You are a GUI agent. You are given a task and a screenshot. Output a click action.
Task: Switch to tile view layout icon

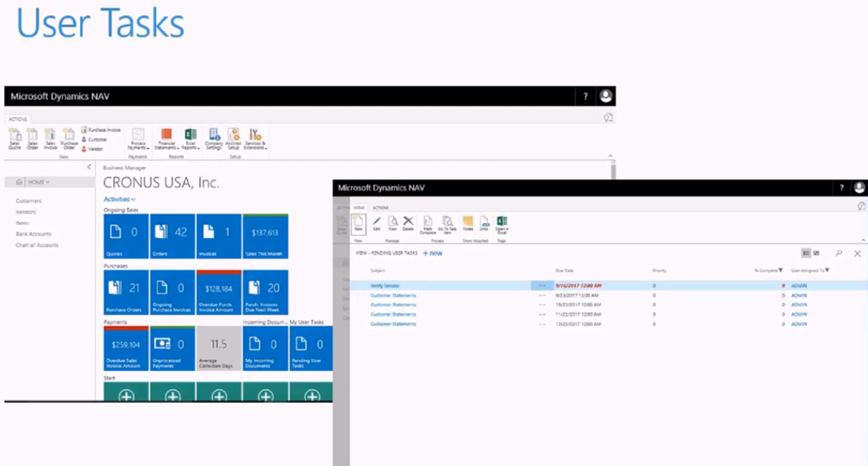(x=816, y=253)
